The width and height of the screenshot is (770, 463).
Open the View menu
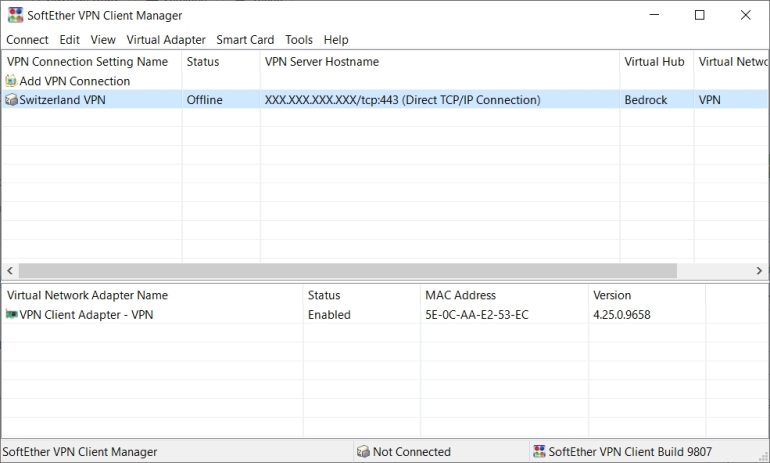[x=103, y=40]
